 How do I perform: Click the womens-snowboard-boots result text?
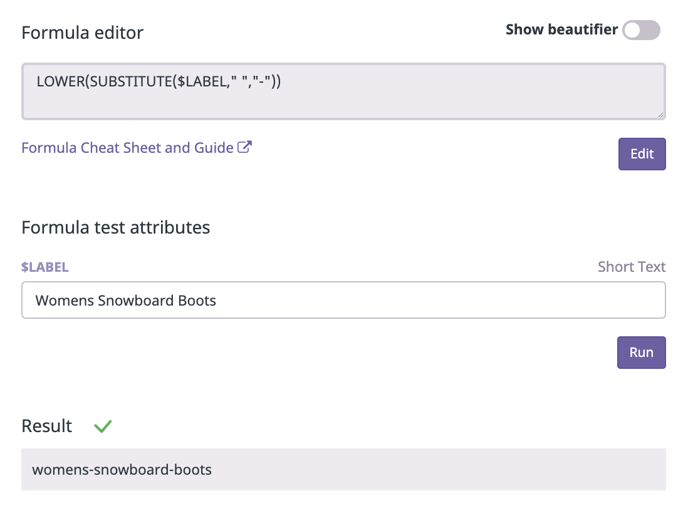(122, 470)
